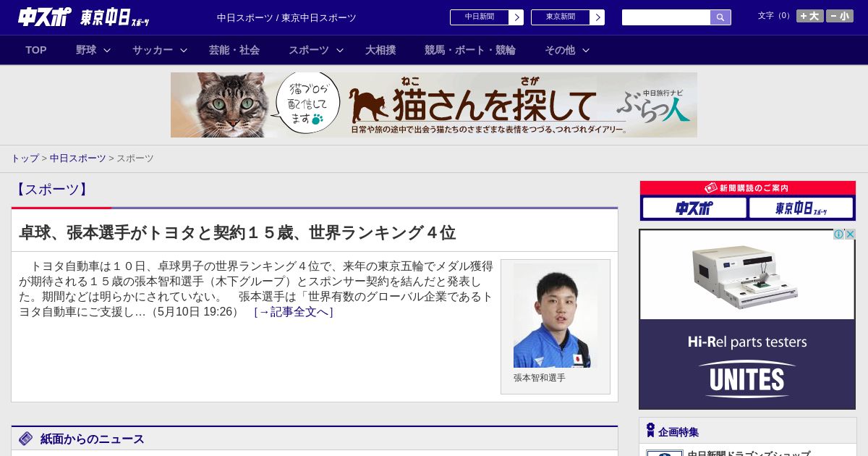
Task: Click the 猫さんを探して cat banner ad
Action: pos(434,105)
